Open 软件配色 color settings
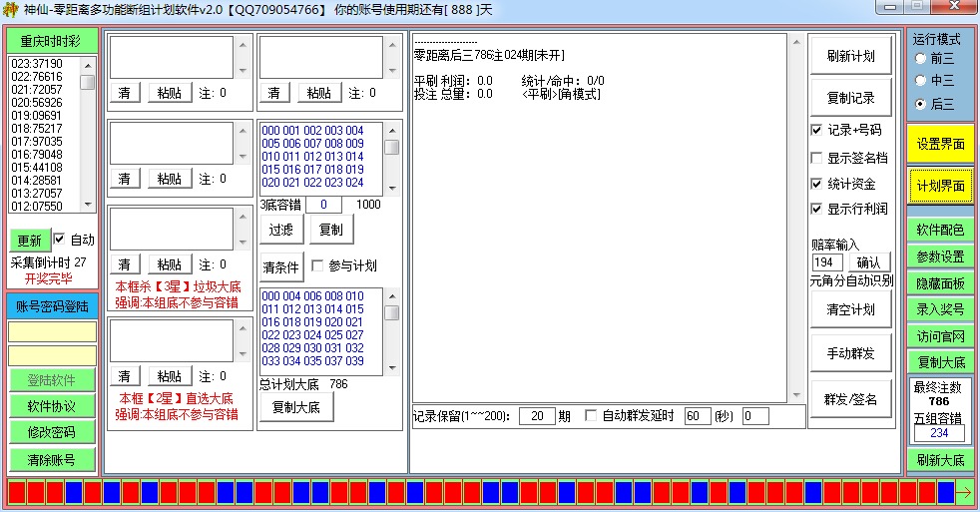The image size is (980, 512). pos(940,231)
